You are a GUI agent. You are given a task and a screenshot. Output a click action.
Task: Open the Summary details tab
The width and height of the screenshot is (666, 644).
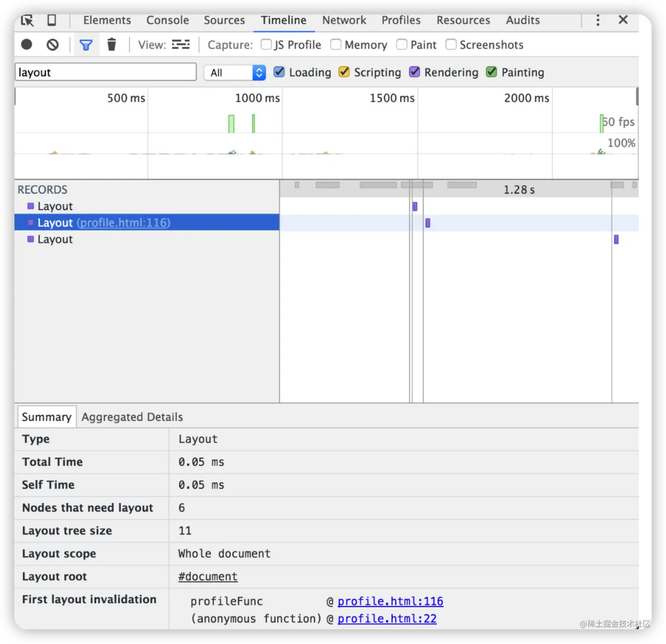[47, 417]
